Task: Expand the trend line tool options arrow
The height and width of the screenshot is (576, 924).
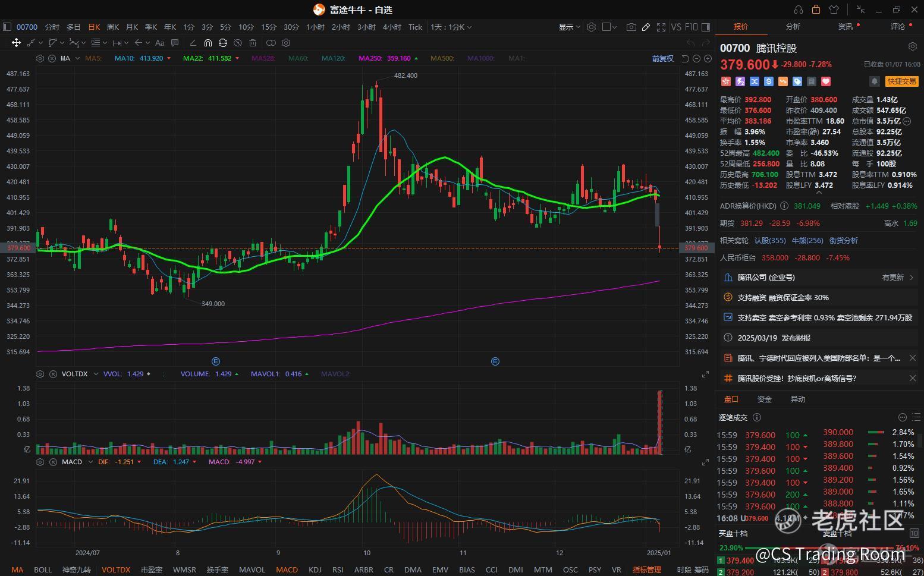Action: pyautogui.click(x=40, y=43)
